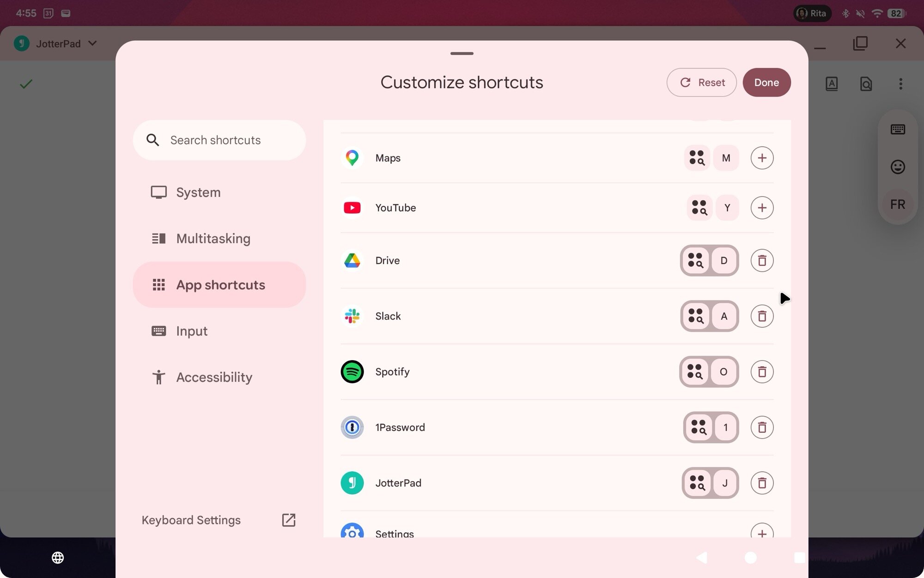
Task: Open the Maps app icon
Action: (352, 158)
